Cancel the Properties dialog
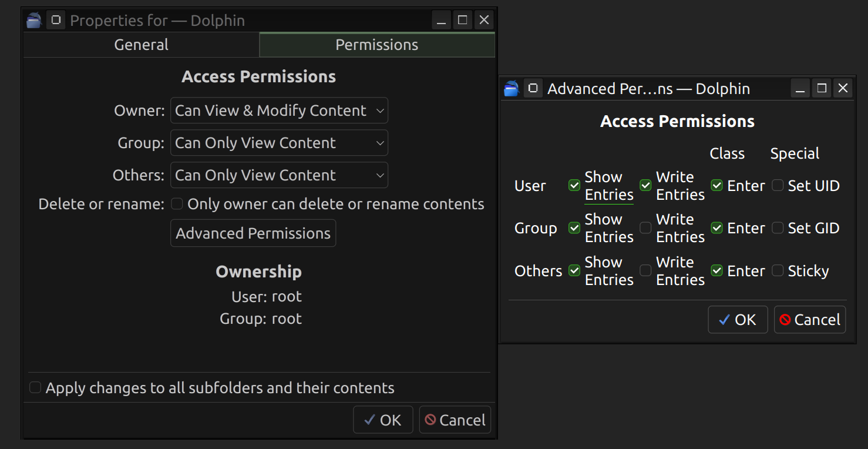This screenshot has width=868, height=449. pos(455,420)
